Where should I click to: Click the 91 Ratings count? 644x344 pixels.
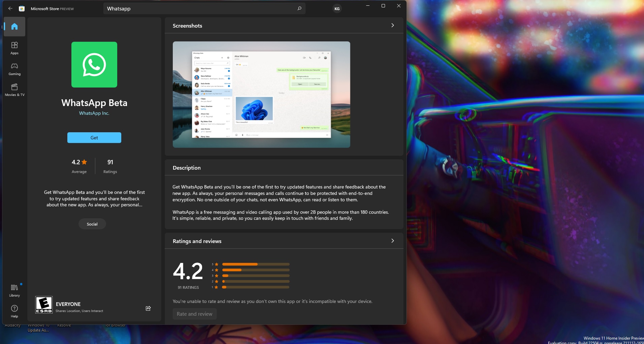click(110, 166)
